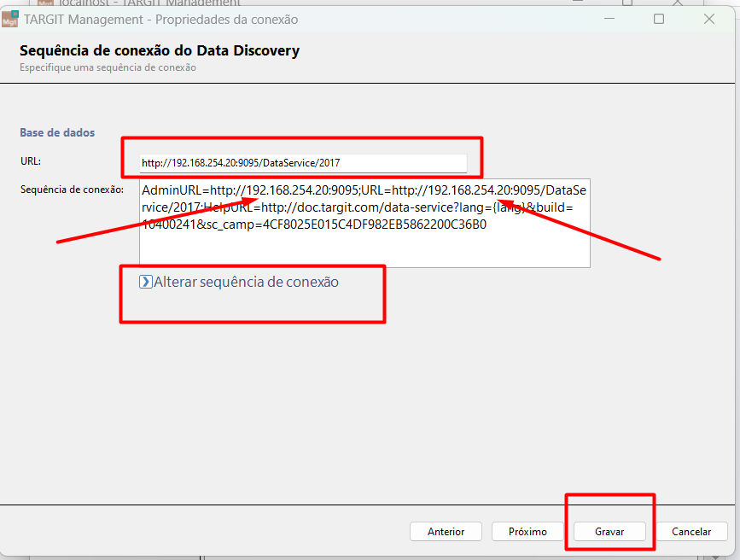Click inside the connection string text box
The image size is (740, 560).
[x=364, y=223]
